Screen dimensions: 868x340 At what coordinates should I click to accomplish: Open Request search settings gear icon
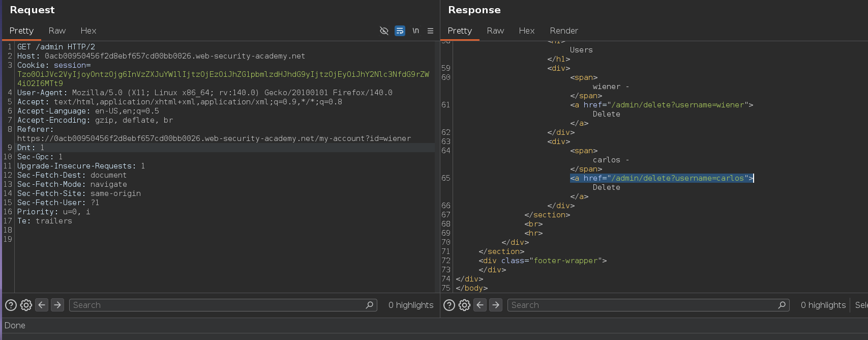[26, 305]
